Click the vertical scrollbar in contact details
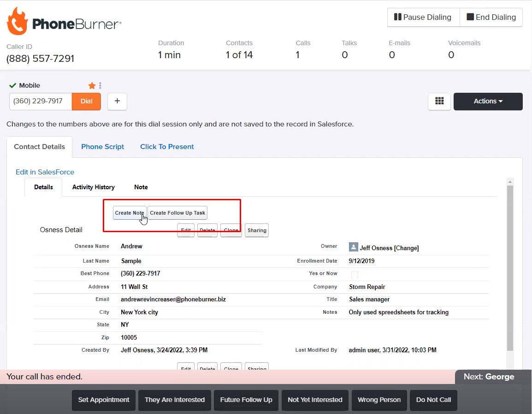Image resolution: width=532 pixels, height=414 pixels. tap(510, 268)
